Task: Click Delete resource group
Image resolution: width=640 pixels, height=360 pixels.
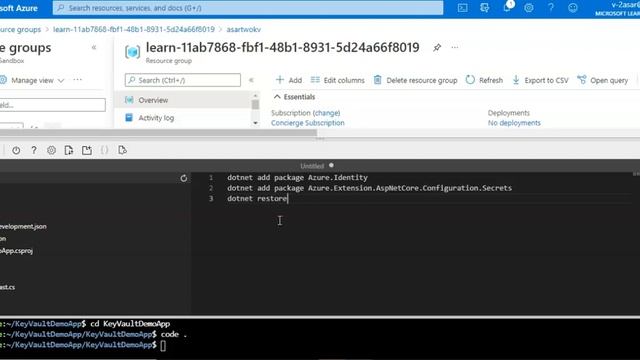Action: (416, 80)
